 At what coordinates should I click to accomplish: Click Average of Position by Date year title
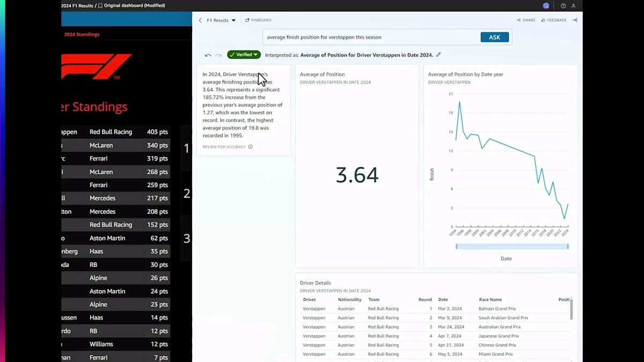pyautogui.click(x=465, y=75)
